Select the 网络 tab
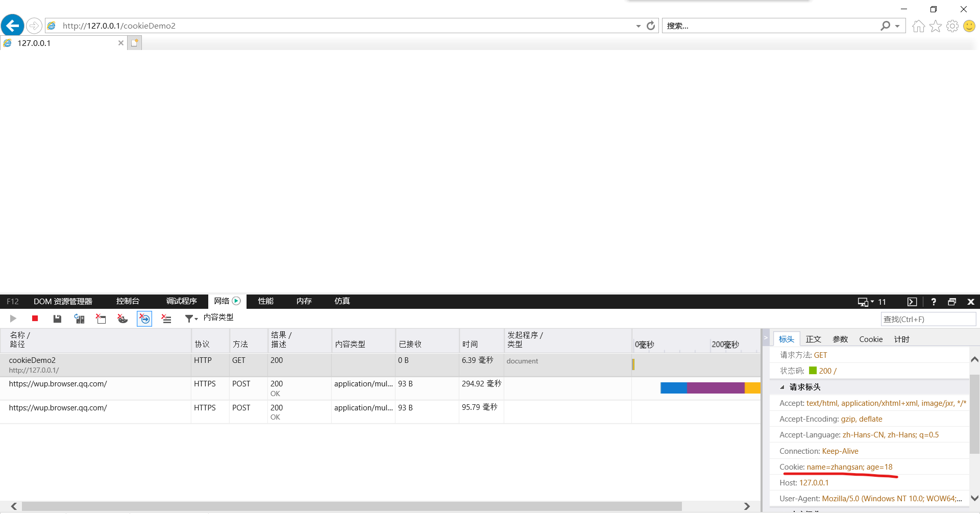 tap(227, 301)
